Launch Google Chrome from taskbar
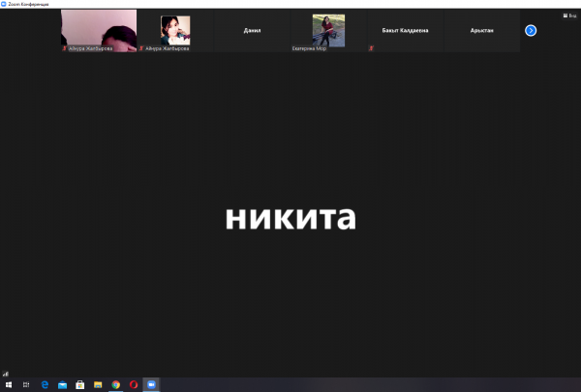The image size is (581, 392). pos(115,384)
